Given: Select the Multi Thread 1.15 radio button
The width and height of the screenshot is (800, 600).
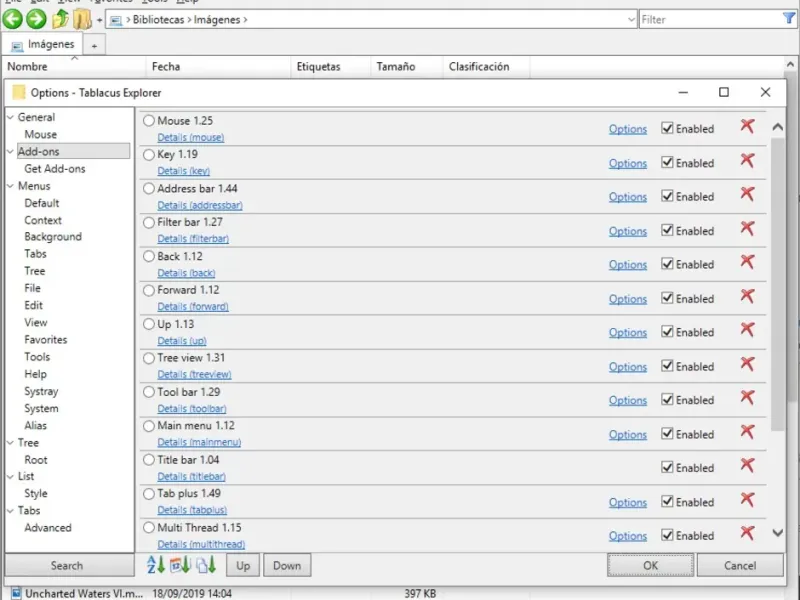Looking at the screenshot, I should (x=149, y=528).
